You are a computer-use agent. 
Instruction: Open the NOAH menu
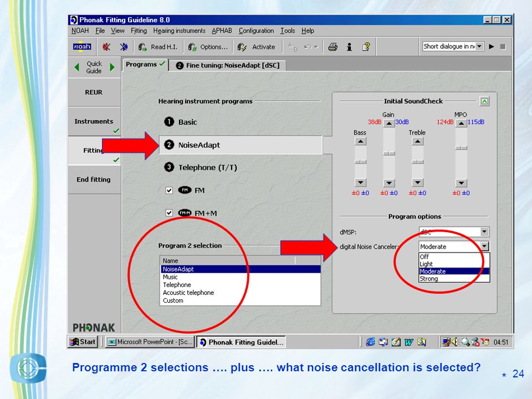(x=80, y=30)
